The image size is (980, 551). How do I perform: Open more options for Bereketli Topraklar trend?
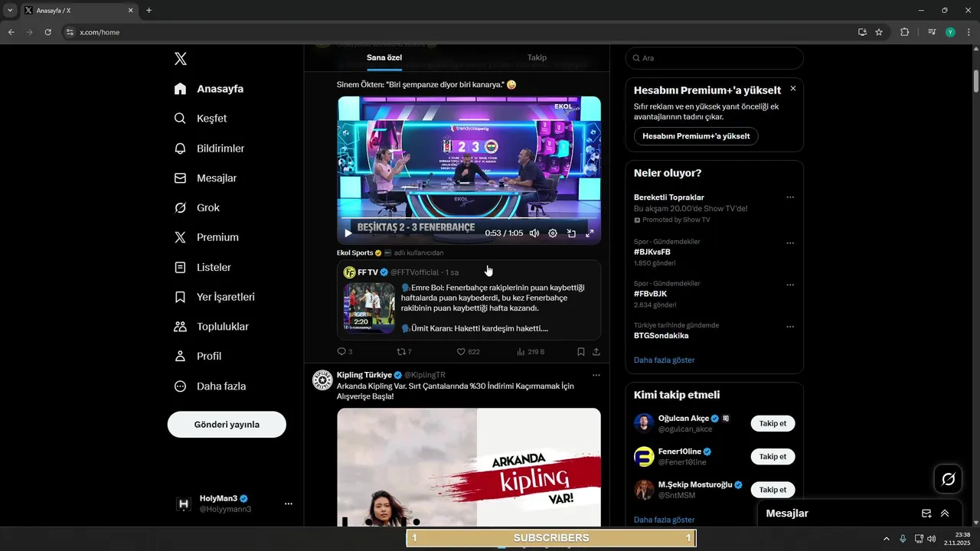790,197
